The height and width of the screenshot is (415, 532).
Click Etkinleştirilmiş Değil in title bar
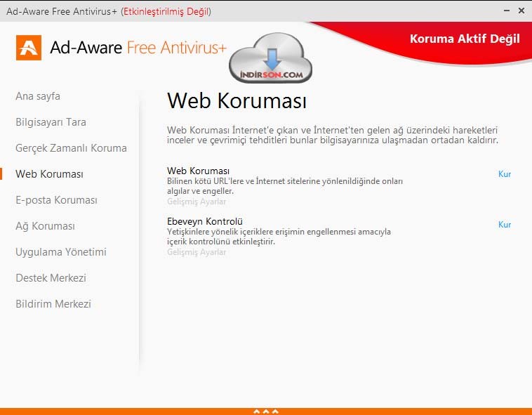[166, 11]
